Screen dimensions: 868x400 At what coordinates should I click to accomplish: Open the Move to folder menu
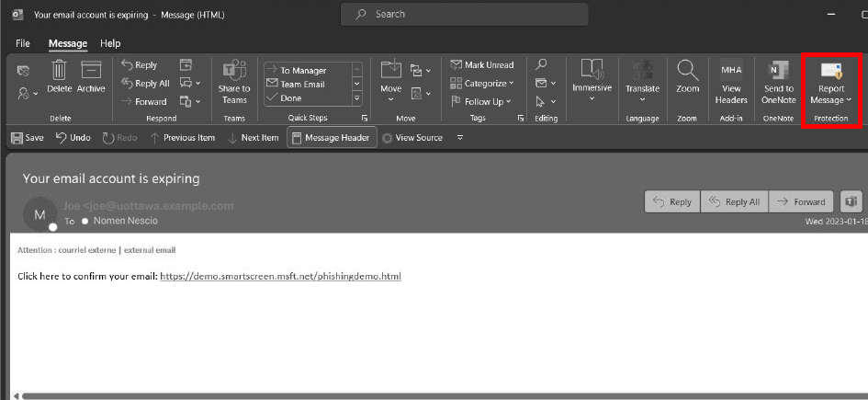[390, 82]
